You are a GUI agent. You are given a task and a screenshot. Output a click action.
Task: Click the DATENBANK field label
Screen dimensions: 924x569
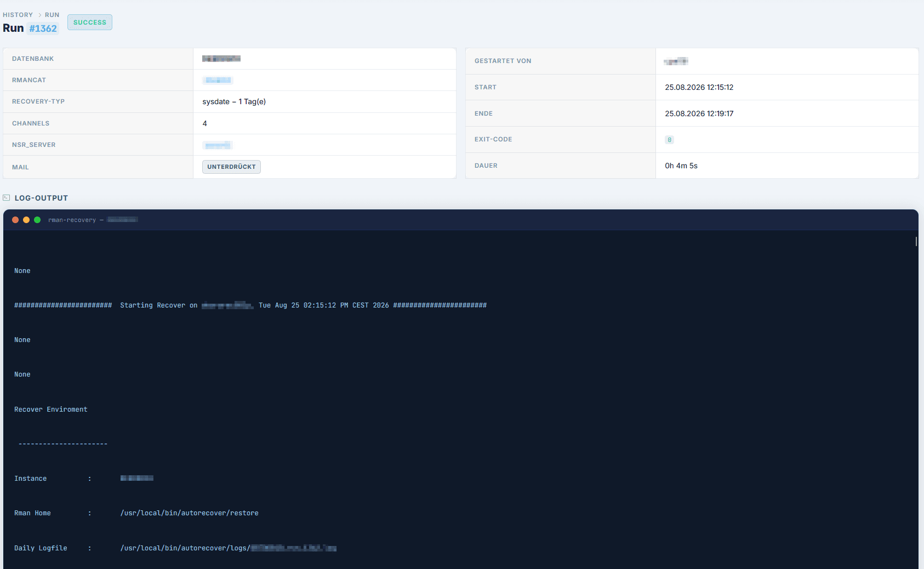(x=33, y=59)
